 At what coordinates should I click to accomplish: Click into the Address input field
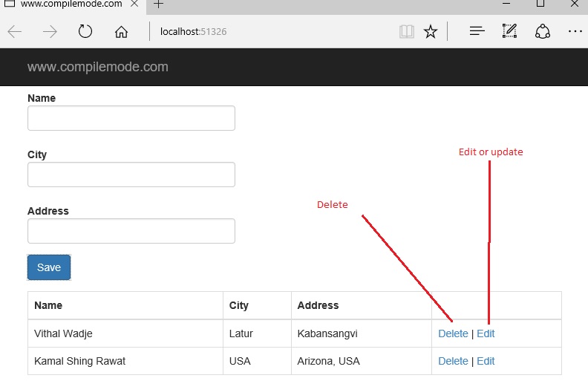(x=131, y=231)
